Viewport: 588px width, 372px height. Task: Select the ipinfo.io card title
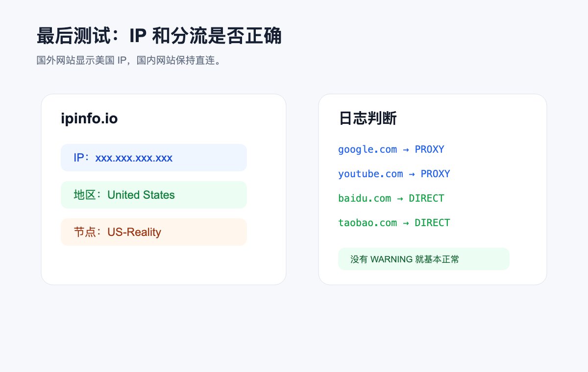(89, 118)
